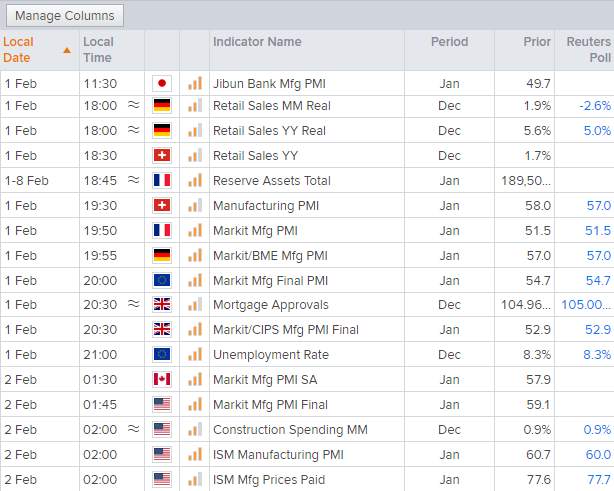
Task: Click US flag on ISM Mfg Prices Paid row
Action: pos(162,479)
